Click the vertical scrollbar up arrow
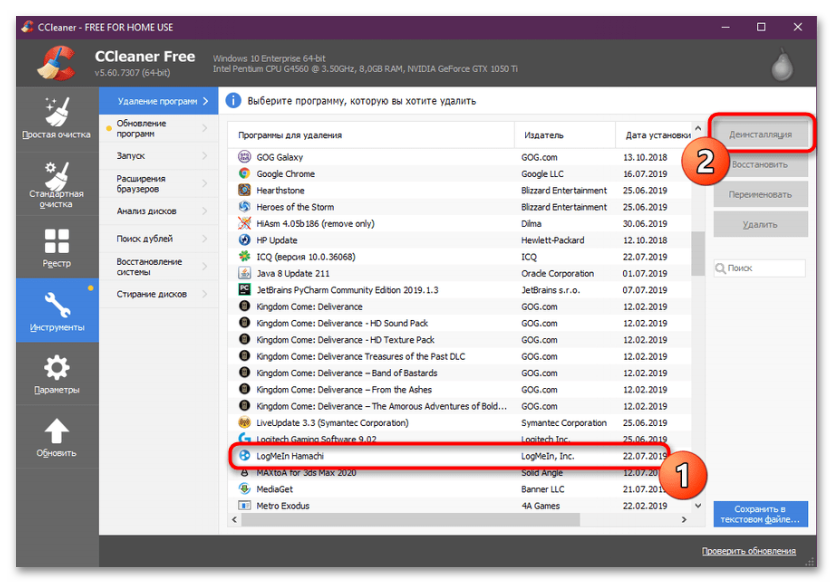 click(698, 129)
